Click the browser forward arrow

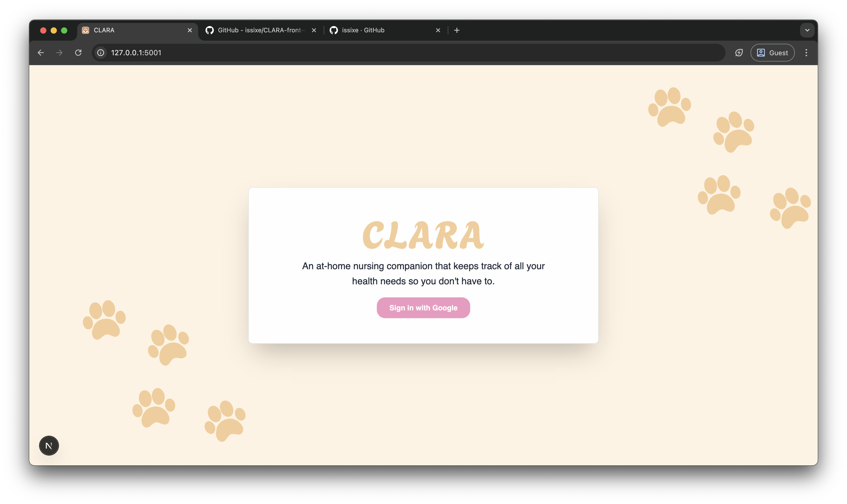click(59, 53)
